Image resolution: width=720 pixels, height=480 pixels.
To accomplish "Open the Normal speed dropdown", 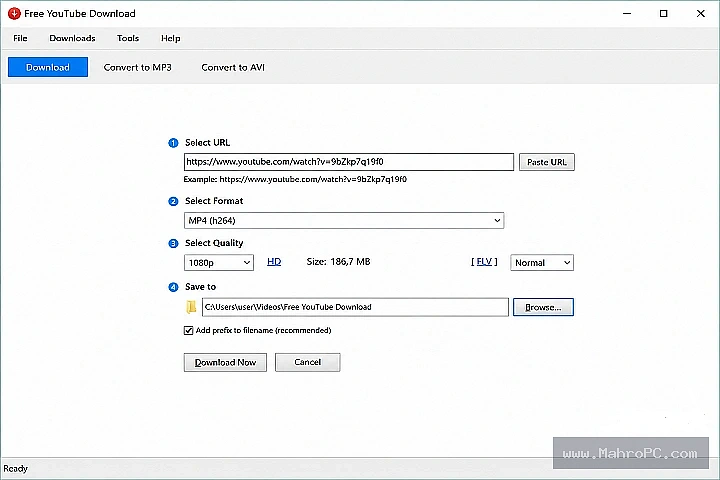I will (542, 262).
